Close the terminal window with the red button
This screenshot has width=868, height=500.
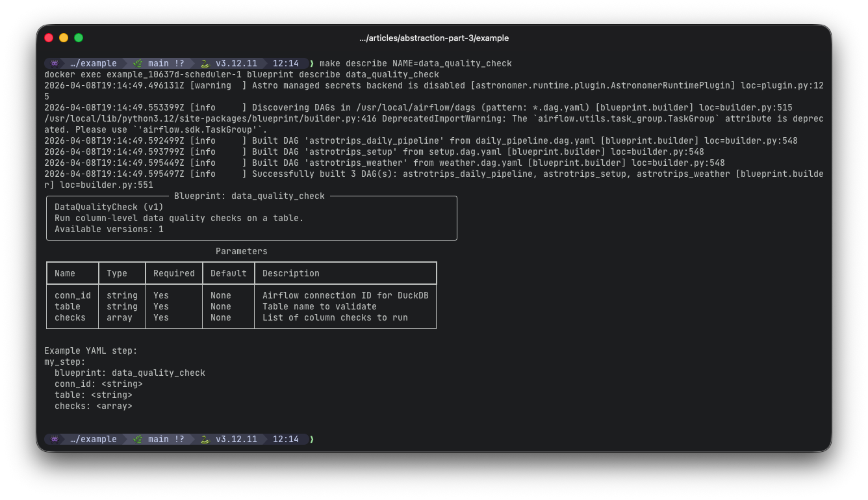point(49,38)
